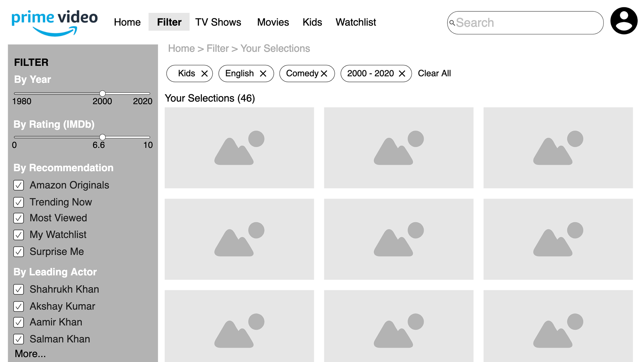Image resolution: width=644 pixels, height=362 pixels.
Task: Open middle thumbnail in top row
Action: (399, 148)
